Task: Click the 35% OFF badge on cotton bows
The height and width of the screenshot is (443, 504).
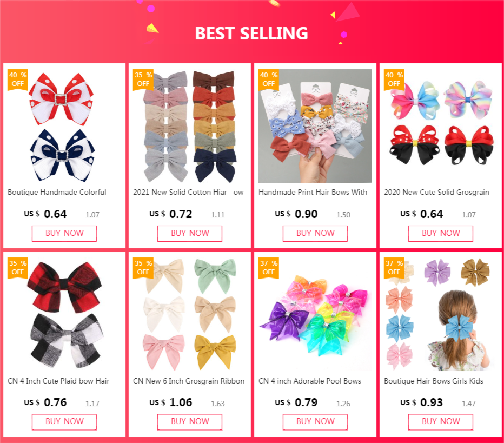Action: (143, 80)
